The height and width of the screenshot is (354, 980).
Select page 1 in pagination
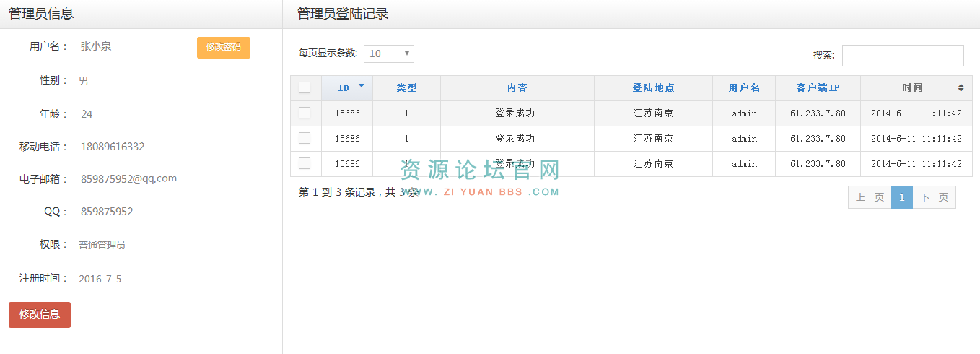point(902,197)
